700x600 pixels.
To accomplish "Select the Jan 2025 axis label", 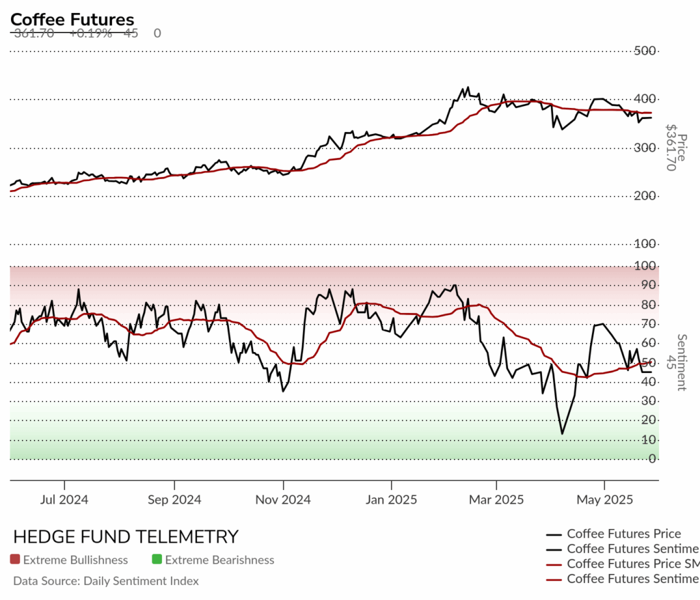I will [391, 500].
